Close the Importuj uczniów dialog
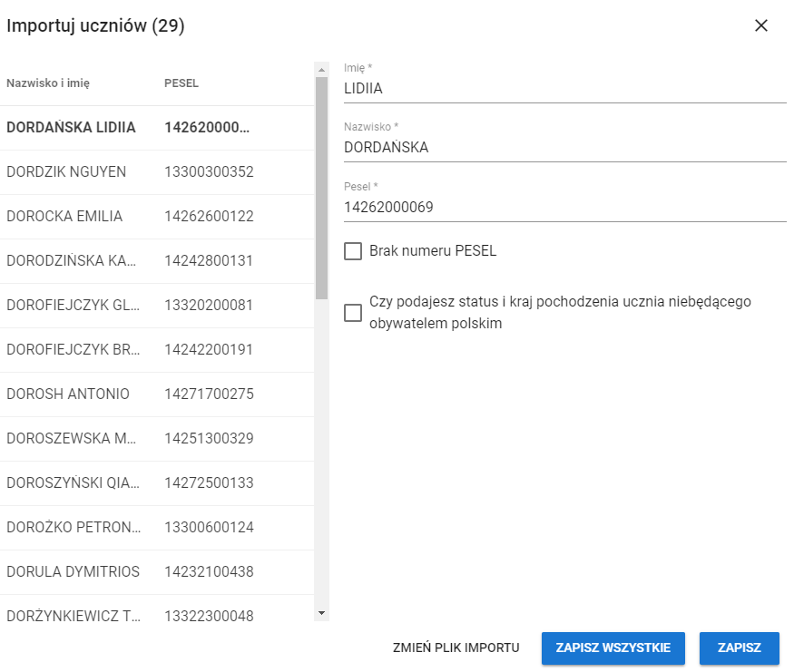This screenshot has width=794, height=672. coord(761,25)
